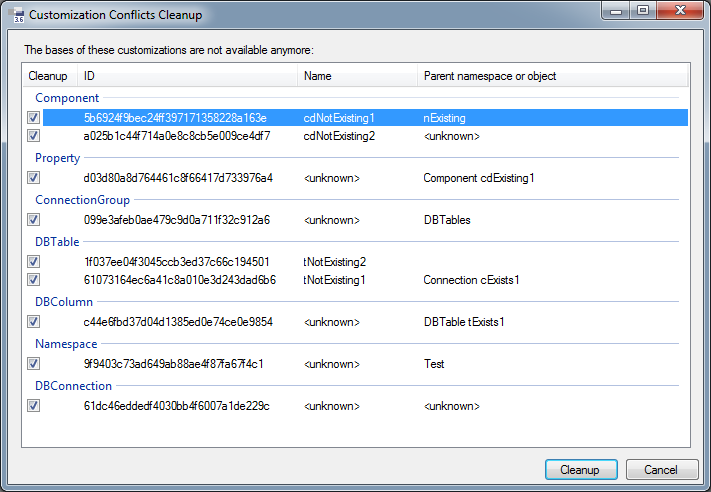
Task: Collapse the DBTable group header
Action: [x=57, y=242]
